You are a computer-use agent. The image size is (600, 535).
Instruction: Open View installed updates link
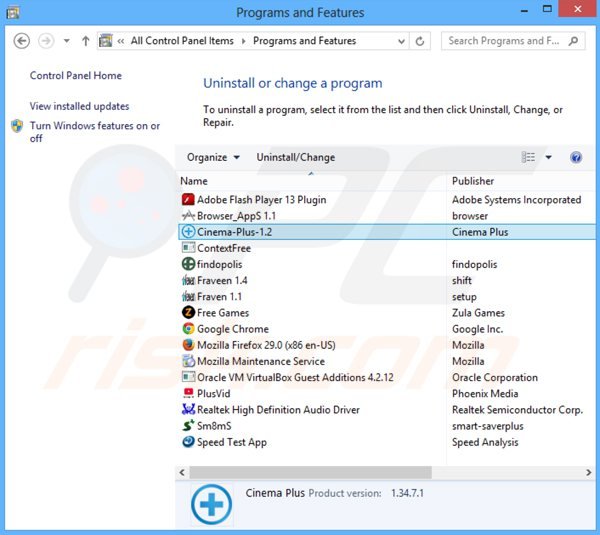coord(80,106)
